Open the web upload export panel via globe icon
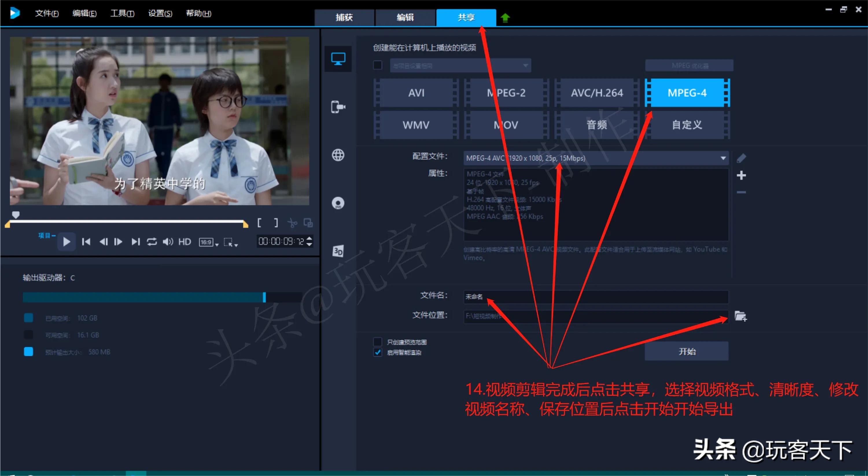This screenshot has width=868, height=476. click(338, 155)
